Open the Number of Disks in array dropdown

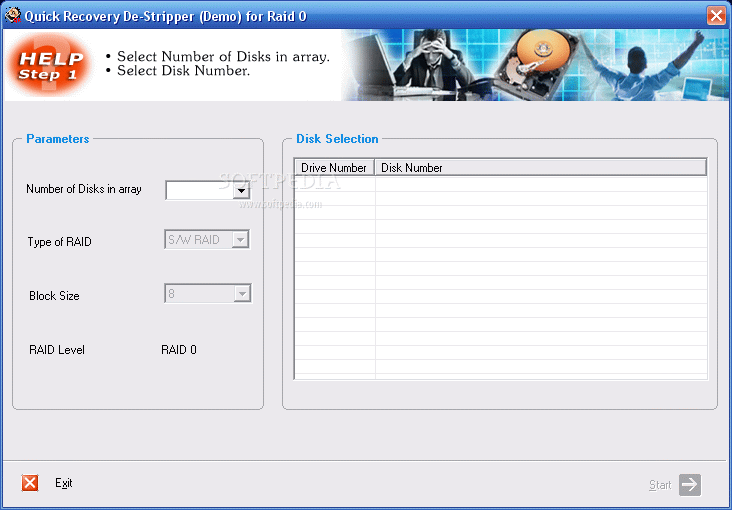coord(241,191)
